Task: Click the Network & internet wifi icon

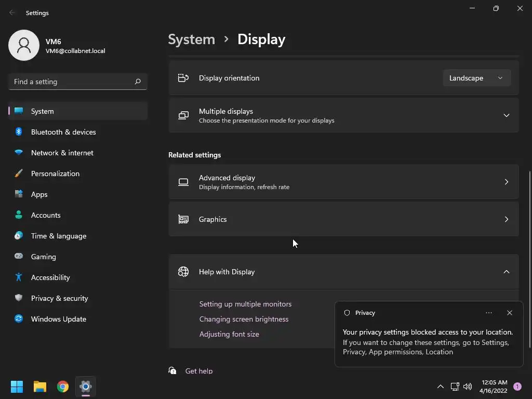Action: click(19, 153)
